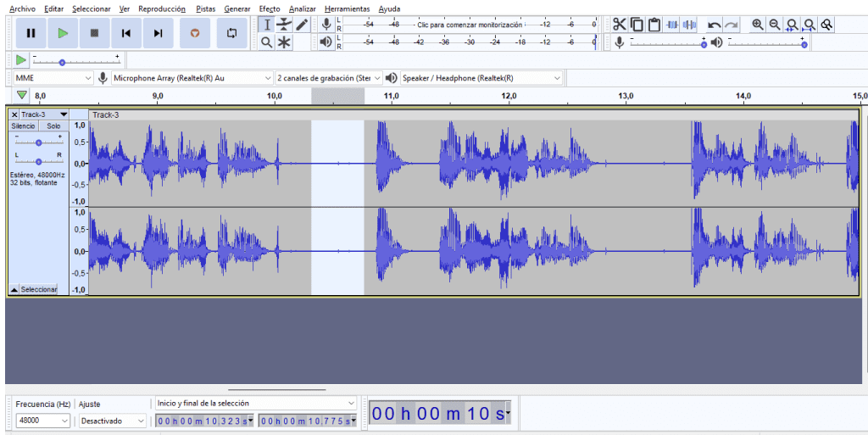868x435 pixels.
Task: Undo the last action
Action: [x=714, y=25]
